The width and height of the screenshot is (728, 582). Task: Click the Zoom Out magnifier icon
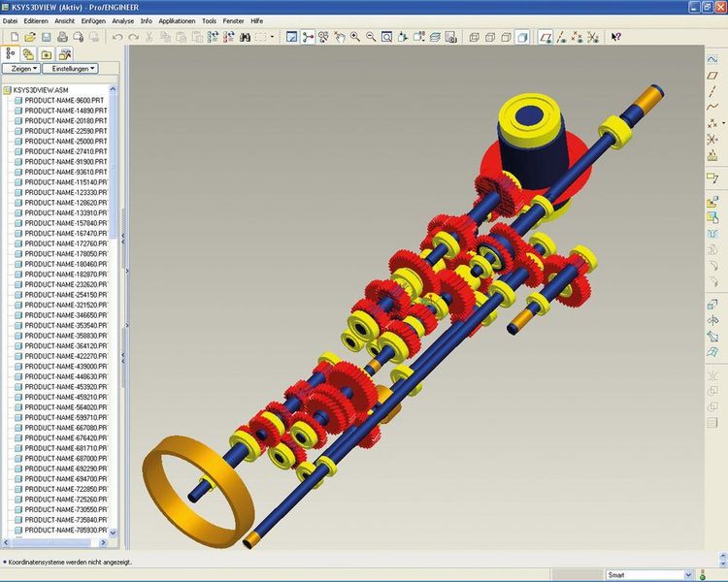tap(371, 37)
